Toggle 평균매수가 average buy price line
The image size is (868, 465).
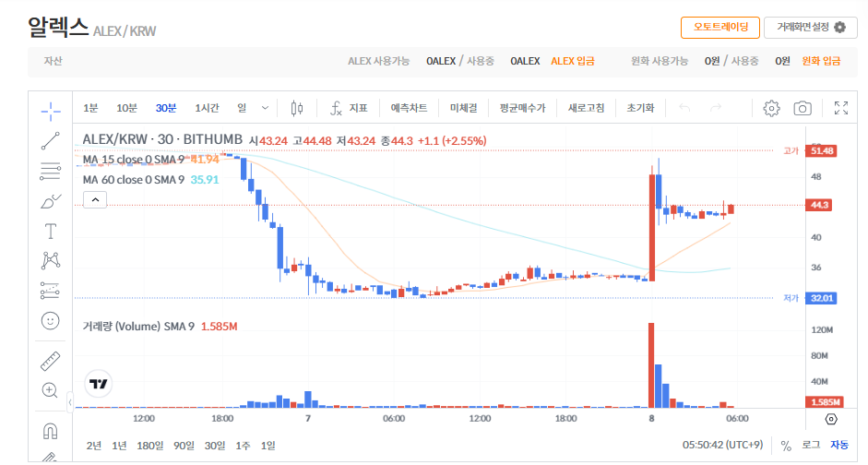click(x=523, y=108)
